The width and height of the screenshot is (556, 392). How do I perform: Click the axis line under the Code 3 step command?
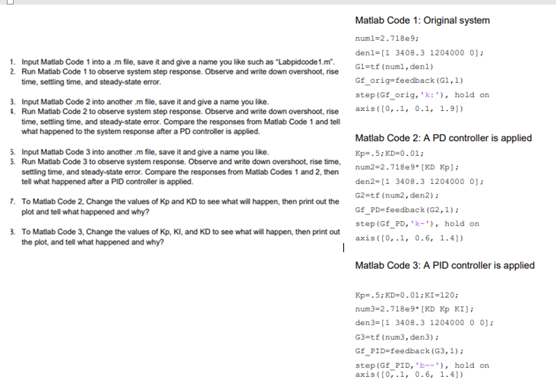(409, 375)
